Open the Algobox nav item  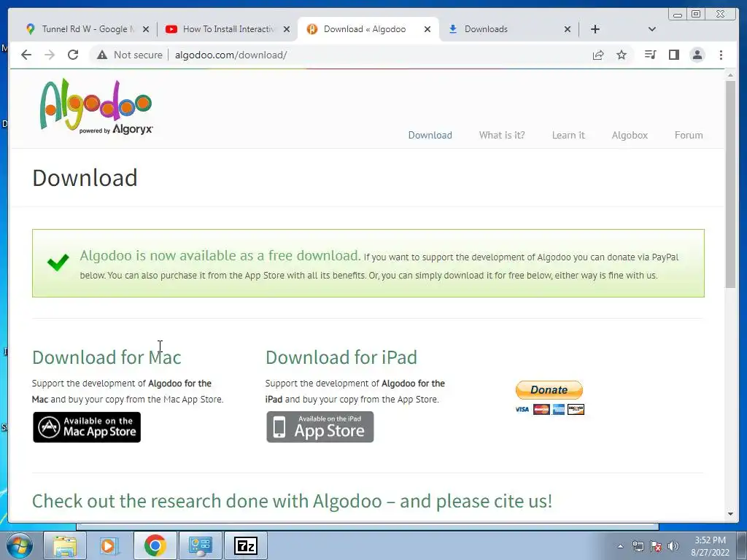[630, 135]
